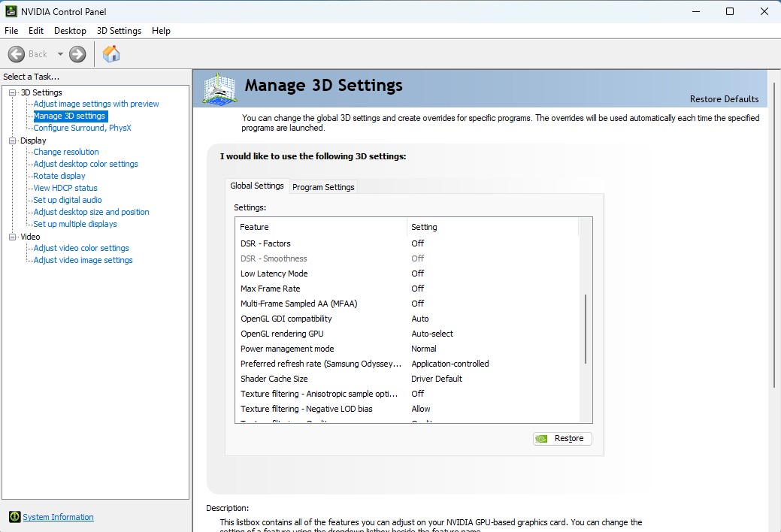
Task: Click the Forward arrow icon
Action: pos(77,54)
